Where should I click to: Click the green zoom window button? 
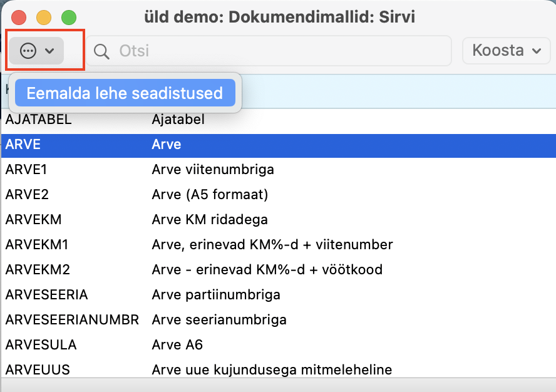(69, 18)
